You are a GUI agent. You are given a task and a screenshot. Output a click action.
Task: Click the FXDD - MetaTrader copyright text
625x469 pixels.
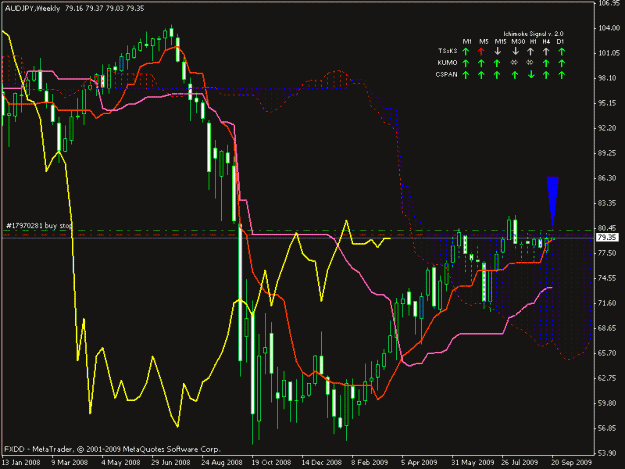point(112,449)
